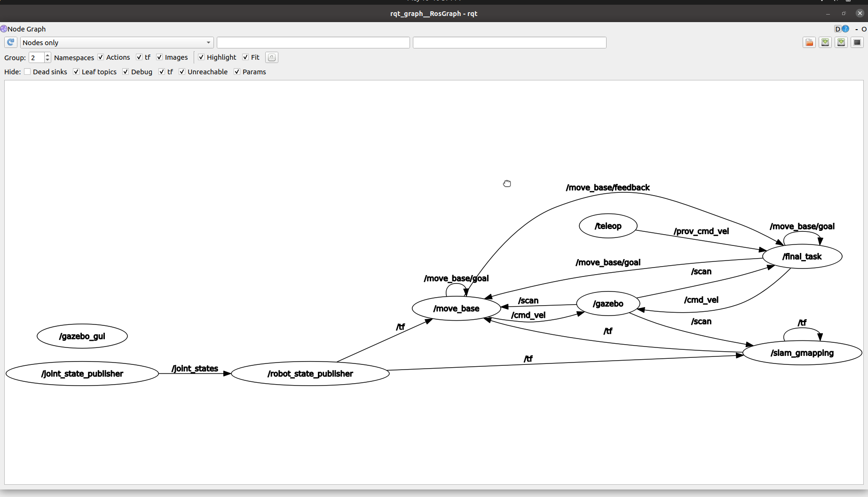Toggle the Images grouping checkbox
Image resolution: width=868 pixels, height=497 pixels.
point(159,57)
